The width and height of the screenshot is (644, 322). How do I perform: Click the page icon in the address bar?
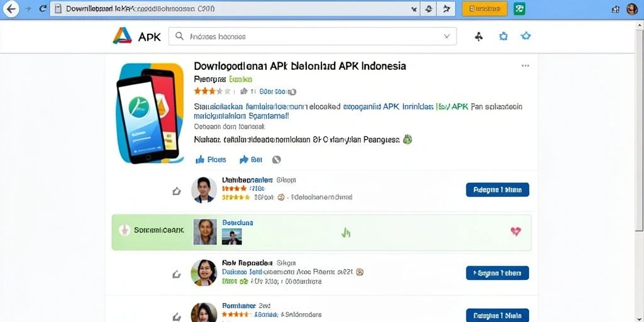(58, 9)
